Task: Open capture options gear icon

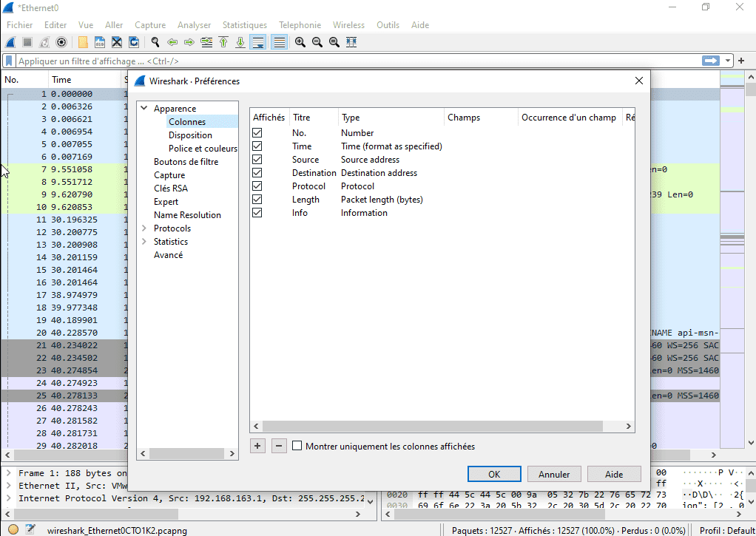Action: point(61,42)
